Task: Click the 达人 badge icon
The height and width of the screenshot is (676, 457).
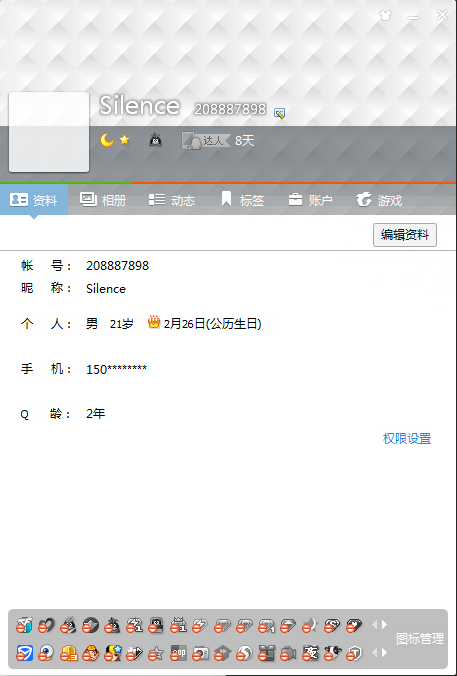Action: pyautogui.click(x=206, y=141)
